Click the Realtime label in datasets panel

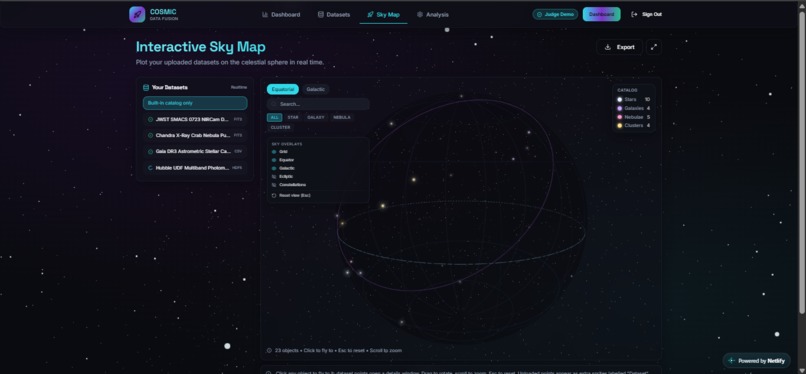click(239, 87)
